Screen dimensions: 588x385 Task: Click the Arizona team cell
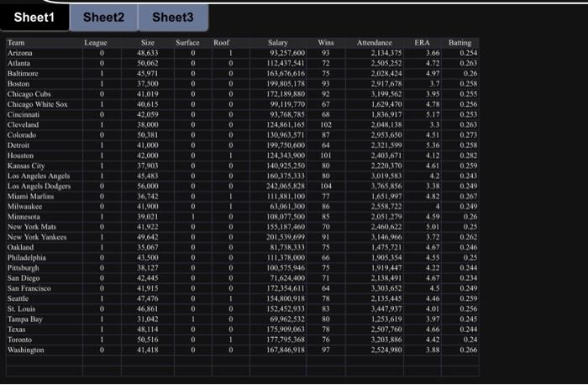tap(45, 53)
